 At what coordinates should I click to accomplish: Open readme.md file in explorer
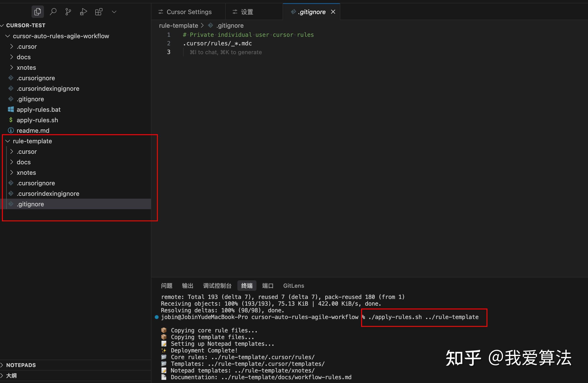click(33, 130)
